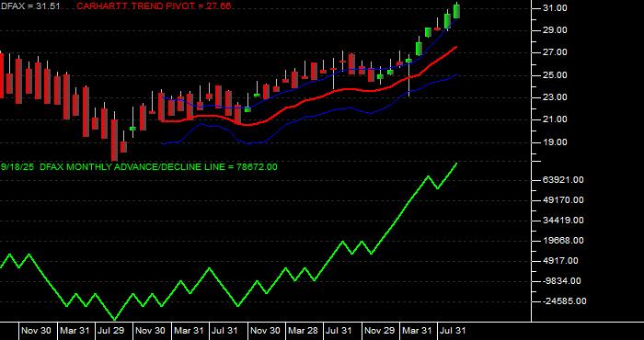Click the 49170.00 axis value
The height and width of the screenshot is (340, 644).
563,200
